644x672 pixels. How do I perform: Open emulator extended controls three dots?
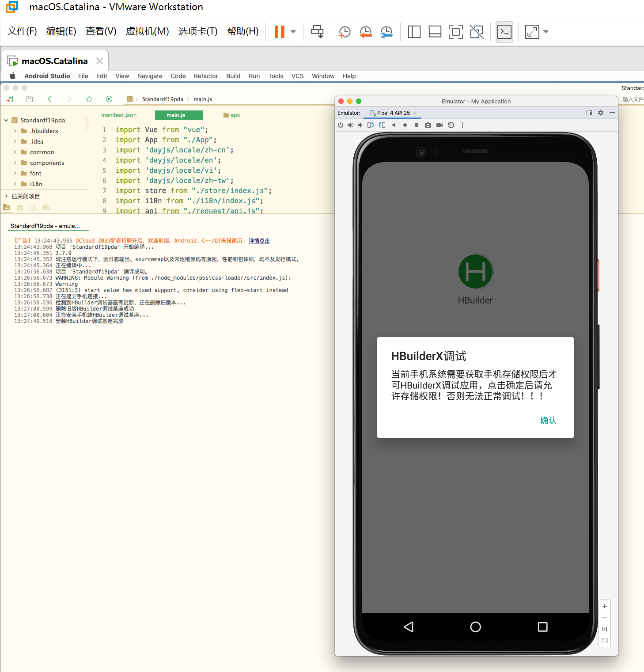tap(462, 125)
